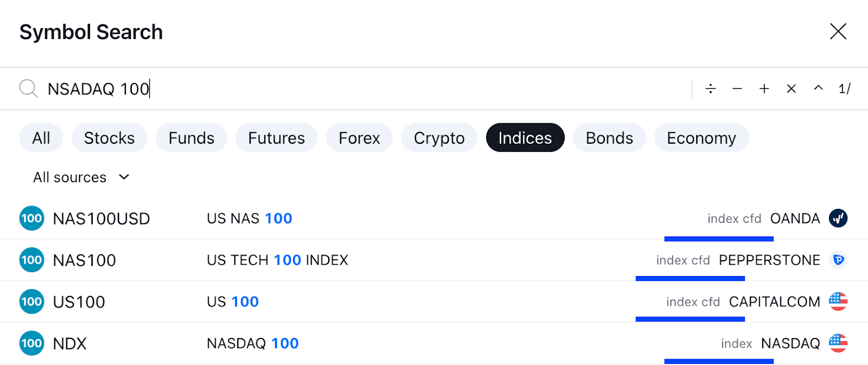Viewport: 868px width, 365px height.
Task: Click the caret power operator icon
Action: 818,88
